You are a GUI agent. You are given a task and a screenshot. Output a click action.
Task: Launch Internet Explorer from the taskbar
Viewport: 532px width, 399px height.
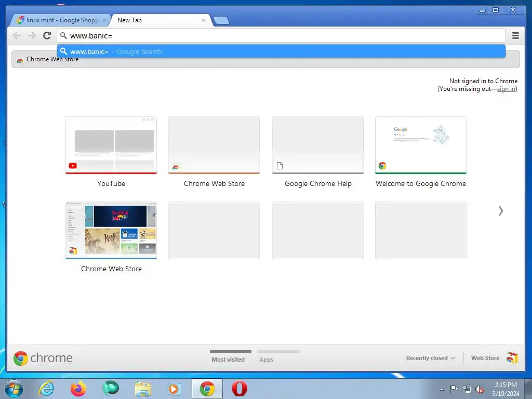click(46, 389)
